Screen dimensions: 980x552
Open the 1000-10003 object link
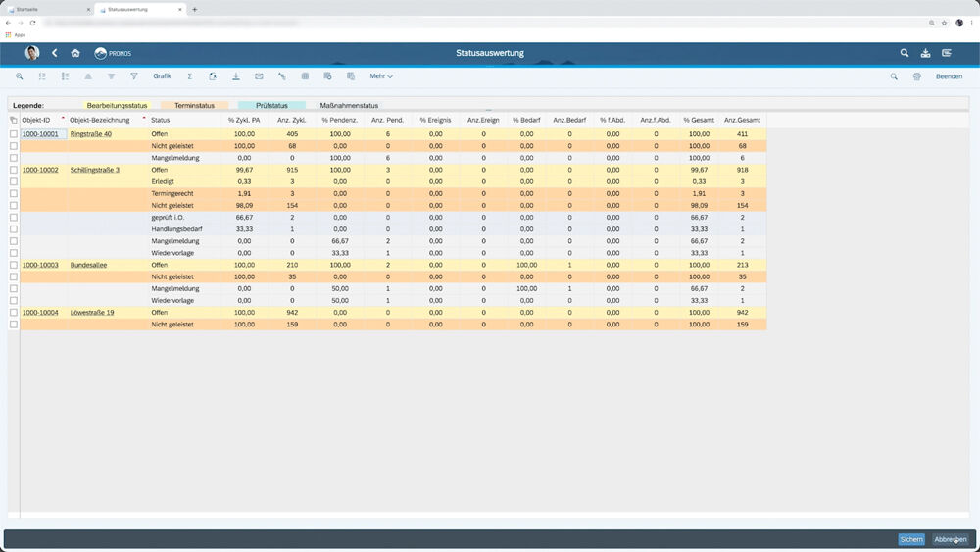pyautogui.click(x=40, y=265)
